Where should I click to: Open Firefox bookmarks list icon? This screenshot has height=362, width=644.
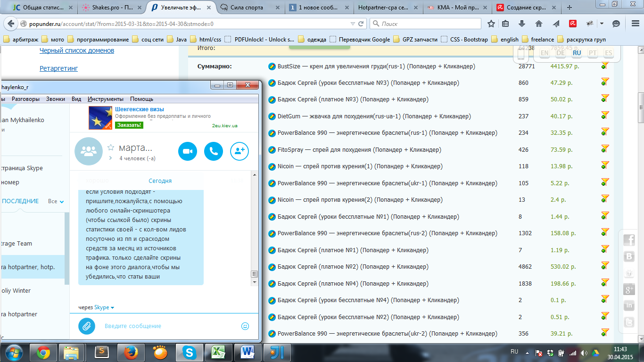pos(505,24)
